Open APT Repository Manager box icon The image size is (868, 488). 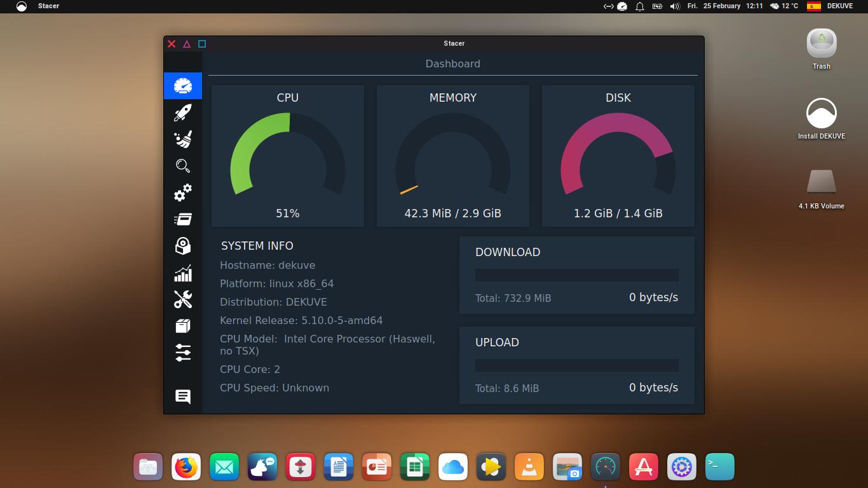pyautogui.click(x=183, y=326)
